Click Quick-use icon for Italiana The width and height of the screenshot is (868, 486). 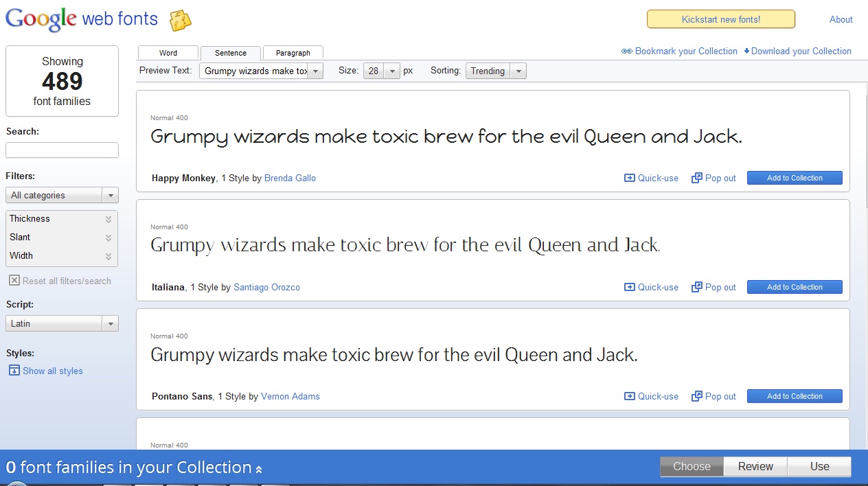click(629, 287)
